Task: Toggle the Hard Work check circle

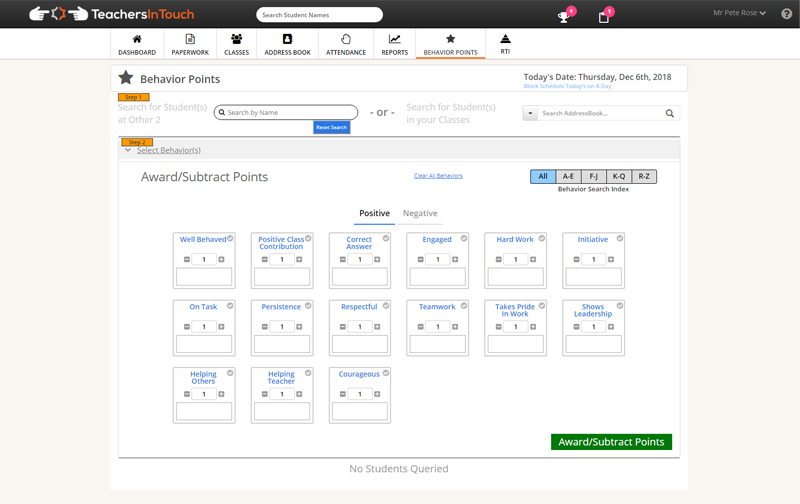Action: [542, 238]
